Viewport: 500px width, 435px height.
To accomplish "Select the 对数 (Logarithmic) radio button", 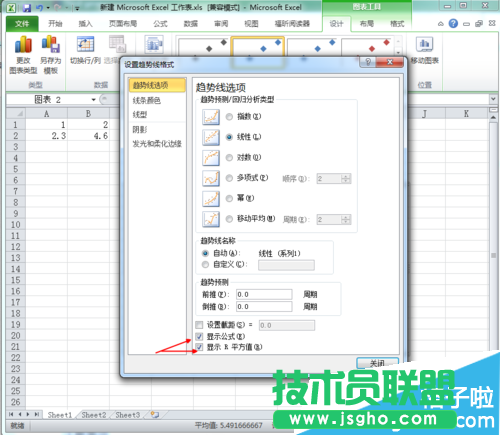I will (229, 157).
